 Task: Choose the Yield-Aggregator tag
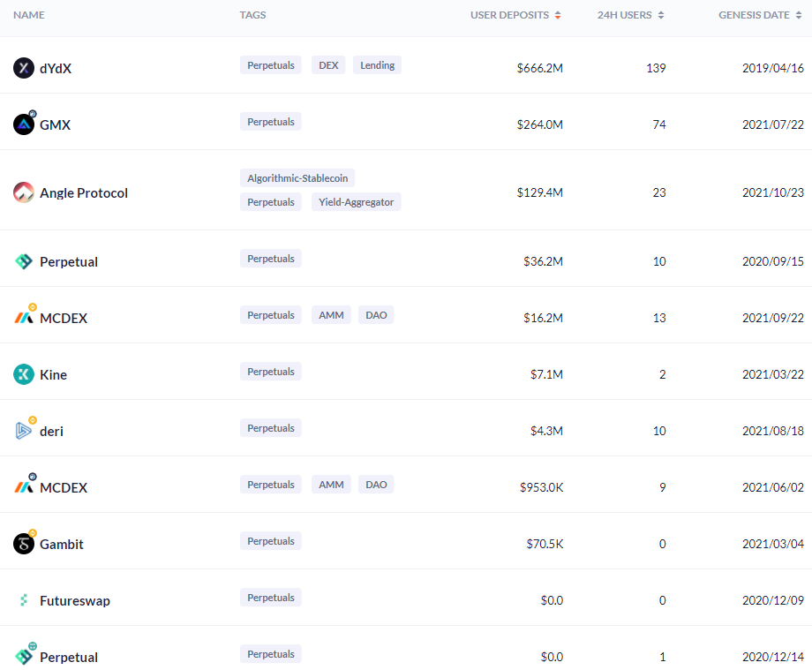[x=356, y=202]
